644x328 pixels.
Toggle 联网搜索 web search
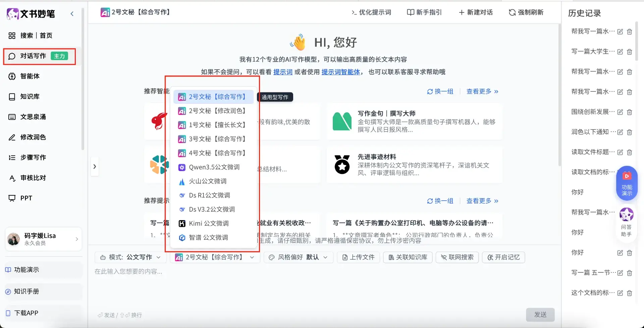457,257
